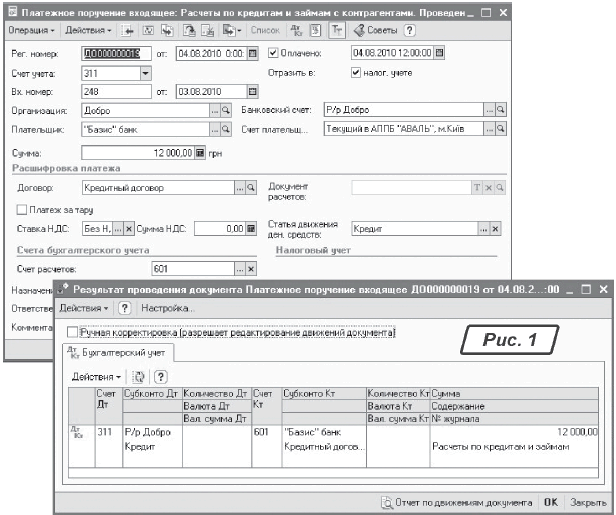Expand the Счет учета 311 dropdown

coord(145,72)
